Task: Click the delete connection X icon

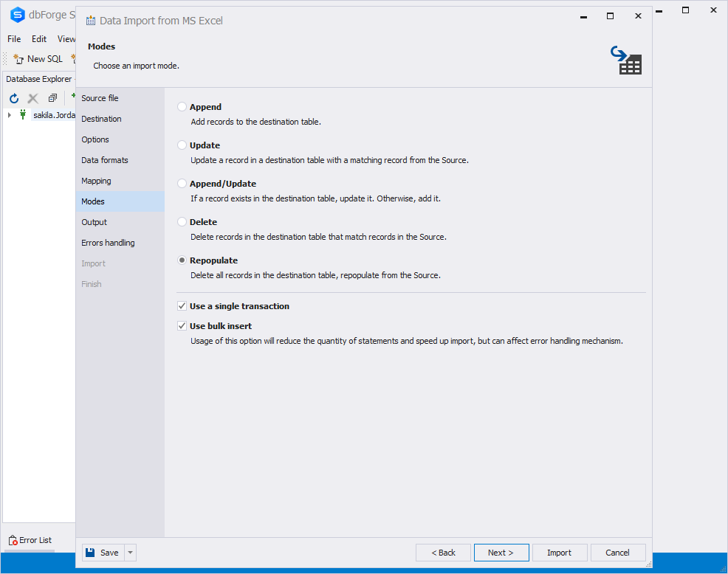Action: point(32,98)
